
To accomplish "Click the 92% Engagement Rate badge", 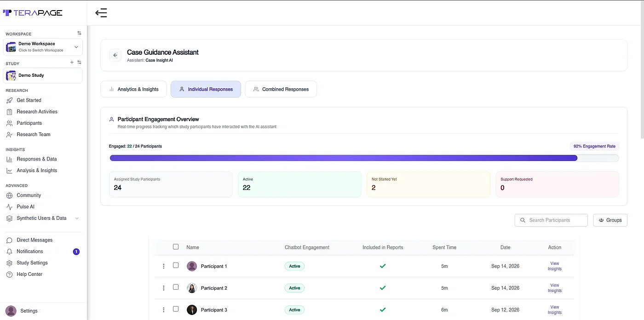I will [x=594, y=146].
